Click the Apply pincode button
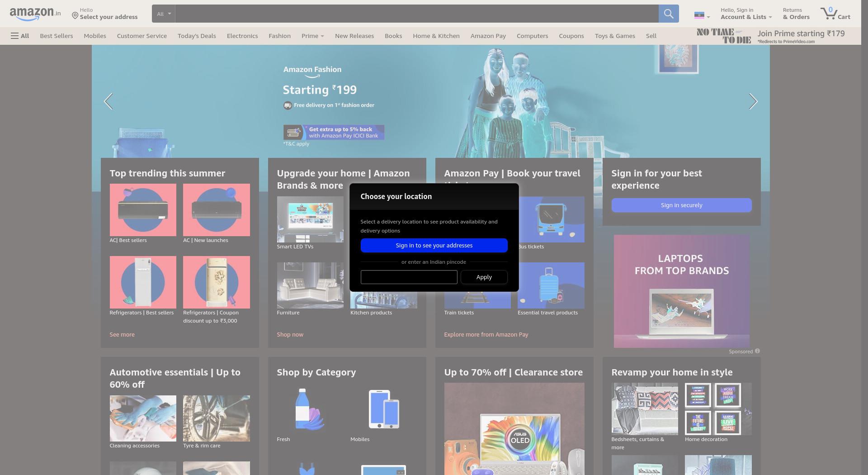This screenshot has width=868, height=475. point(484,277)
